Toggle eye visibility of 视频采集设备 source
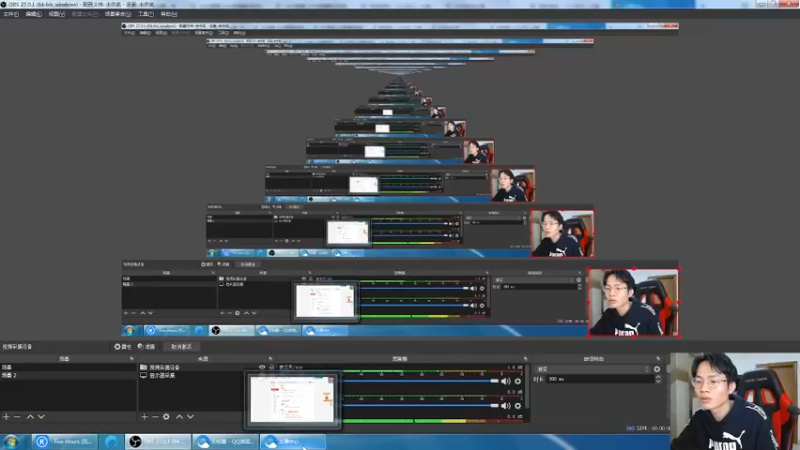 coord(262,367)
